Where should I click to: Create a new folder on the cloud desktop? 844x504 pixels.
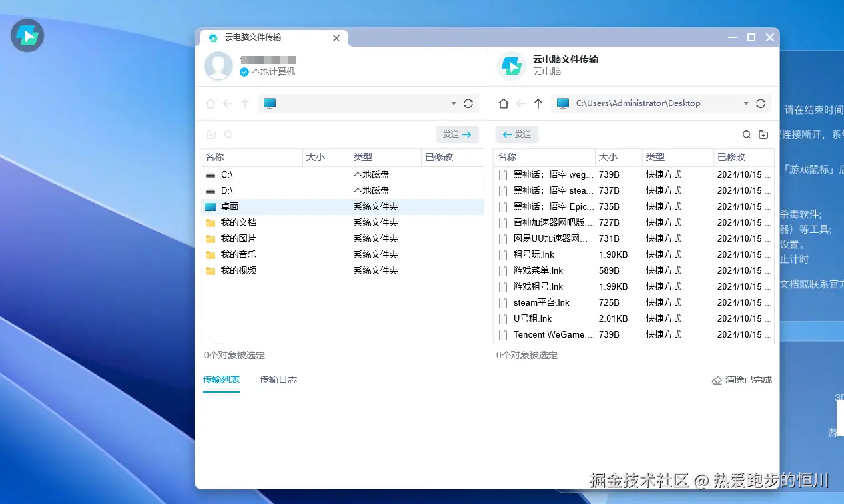(763, 134)
